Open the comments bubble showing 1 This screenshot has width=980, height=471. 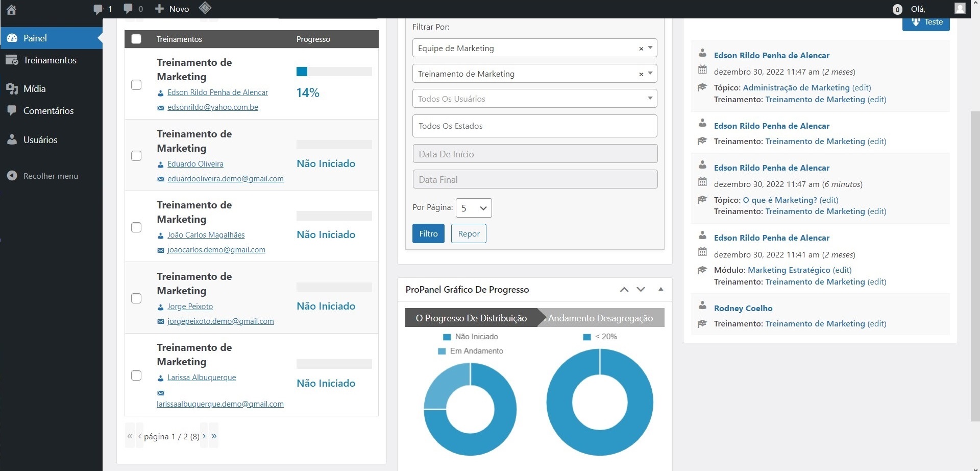click(102, 9)
